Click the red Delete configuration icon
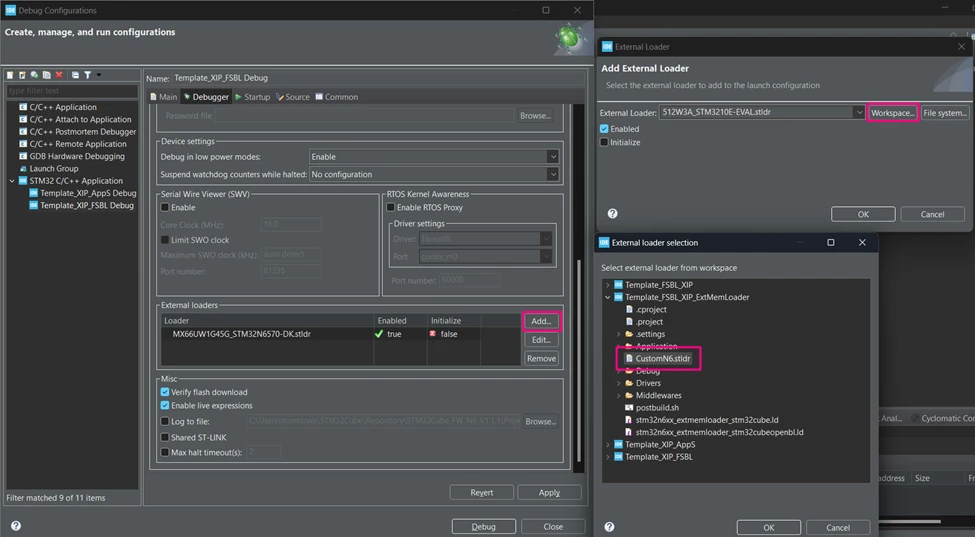 click(x=59, y=75)
